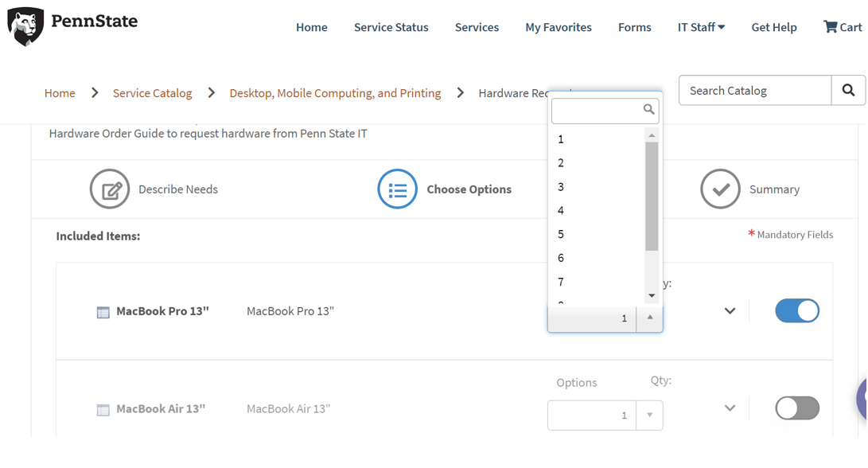The height and width of the screenshot is (468, 868).
Task: Go to Service Status page
Action: coord(391,27)
